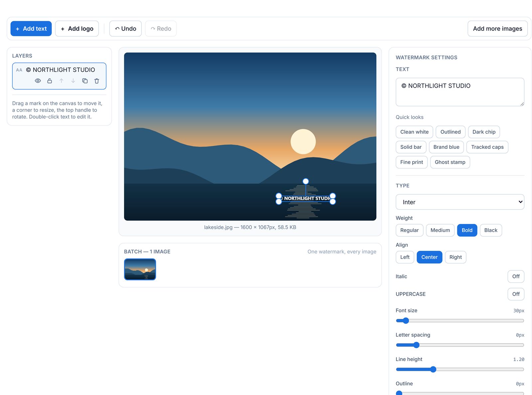Move layer up with the arrow icon
Screen dimensions: 532x395
62,81
